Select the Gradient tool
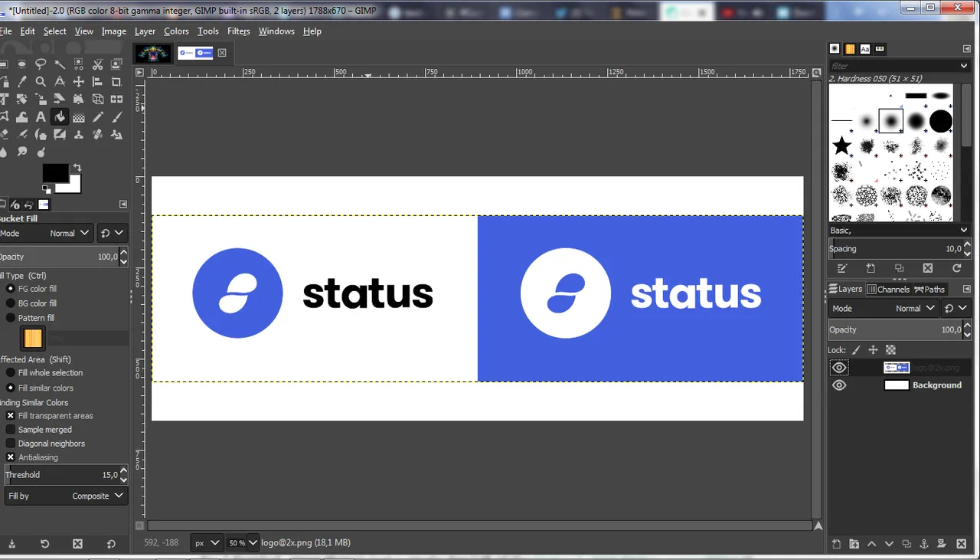 click(x=79, y=117)
